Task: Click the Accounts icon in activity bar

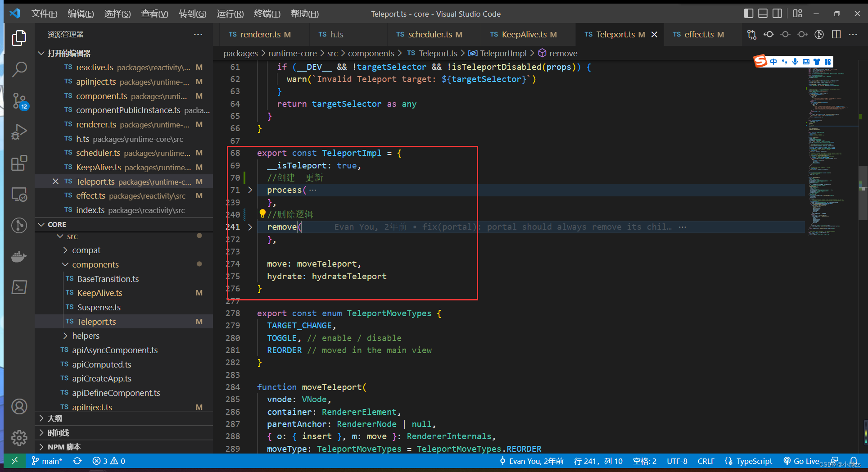Action: pos(19,407)
